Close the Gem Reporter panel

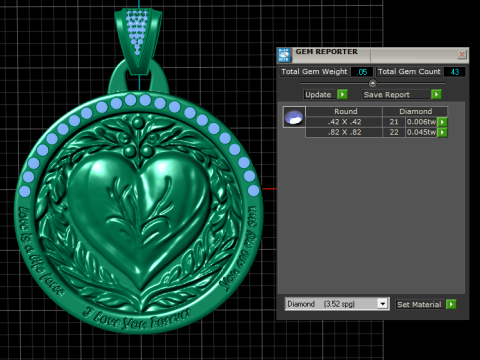click(462, 54)
